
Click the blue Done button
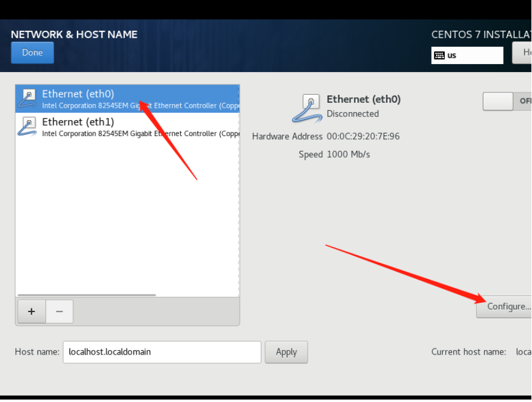click(32, 52)
